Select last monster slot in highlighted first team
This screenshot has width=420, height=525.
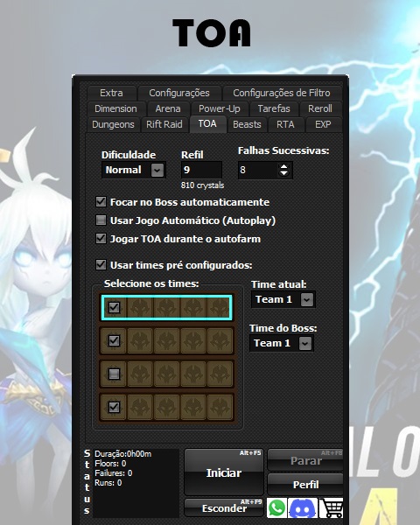click(219, 307)
